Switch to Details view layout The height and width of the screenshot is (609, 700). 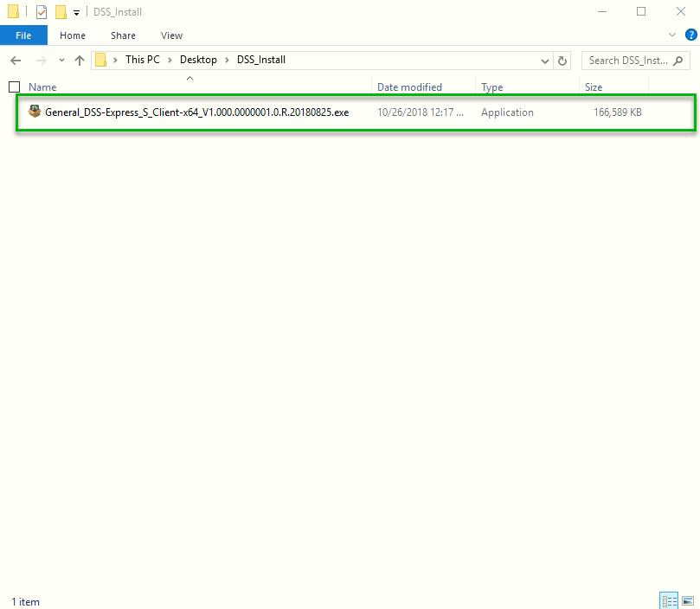[669, 601]
